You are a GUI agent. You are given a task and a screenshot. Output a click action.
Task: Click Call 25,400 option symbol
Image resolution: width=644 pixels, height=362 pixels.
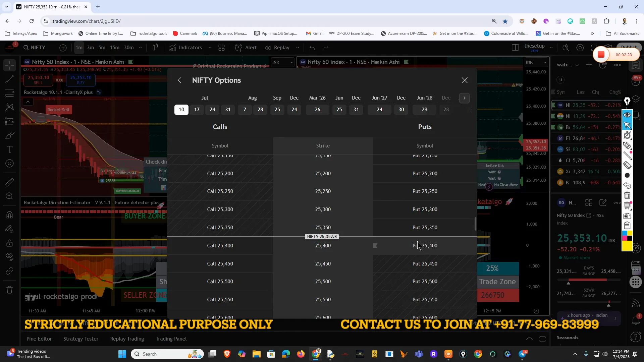click(220, 246)
